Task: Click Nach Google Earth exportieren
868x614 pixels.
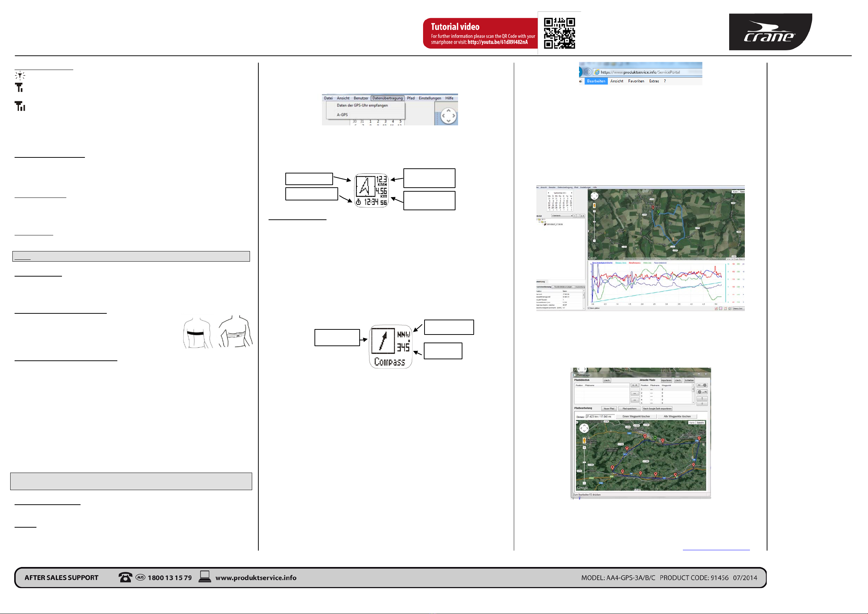Action: (x=657, y=409)
